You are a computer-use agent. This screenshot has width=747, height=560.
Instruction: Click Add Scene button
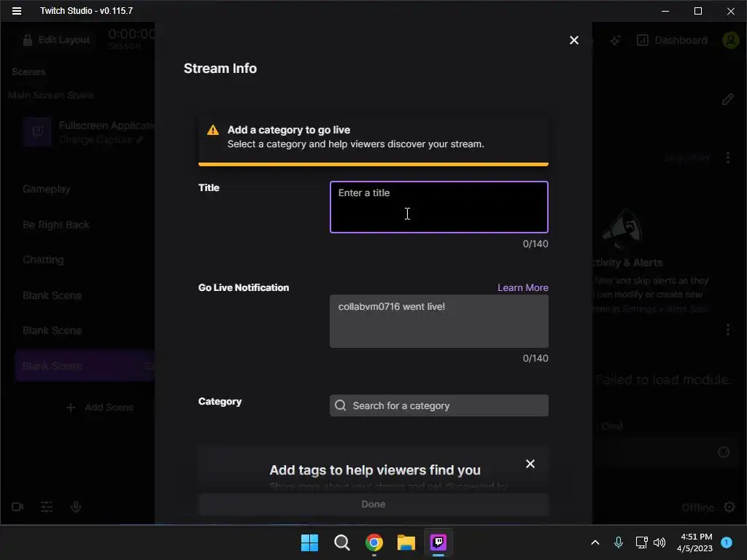tap(100, 408)
